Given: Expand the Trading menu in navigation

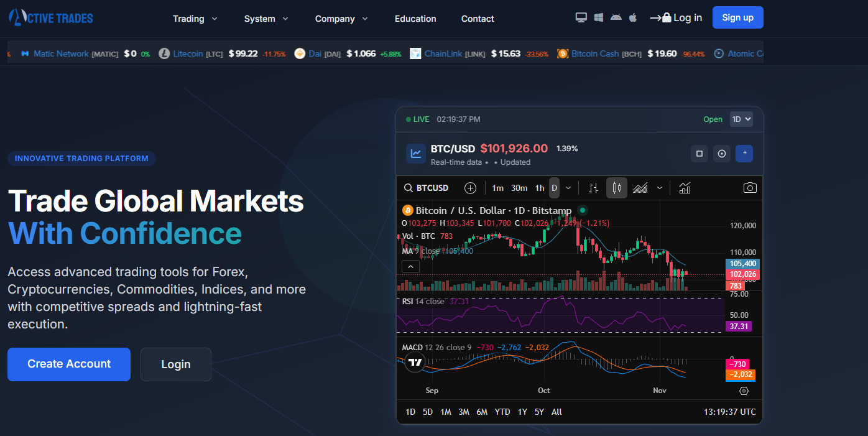Looking at the screenshot, I should coord(195,19).
